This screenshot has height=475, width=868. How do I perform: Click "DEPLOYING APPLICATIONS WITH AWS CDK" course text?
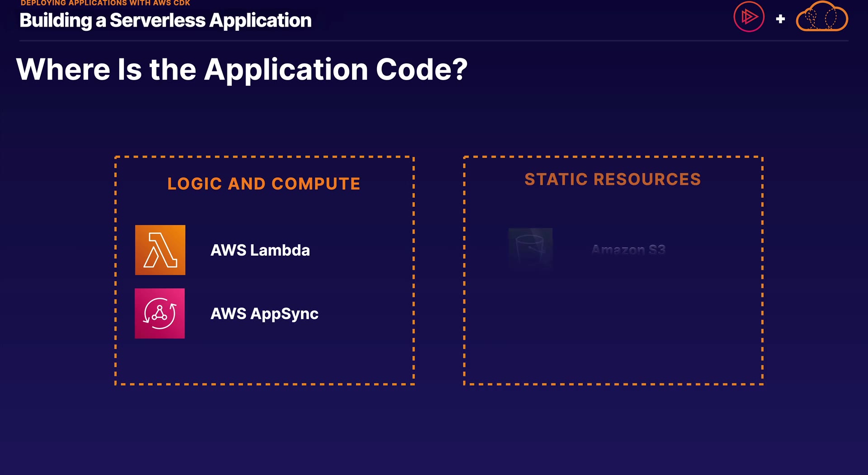[105, 3]
